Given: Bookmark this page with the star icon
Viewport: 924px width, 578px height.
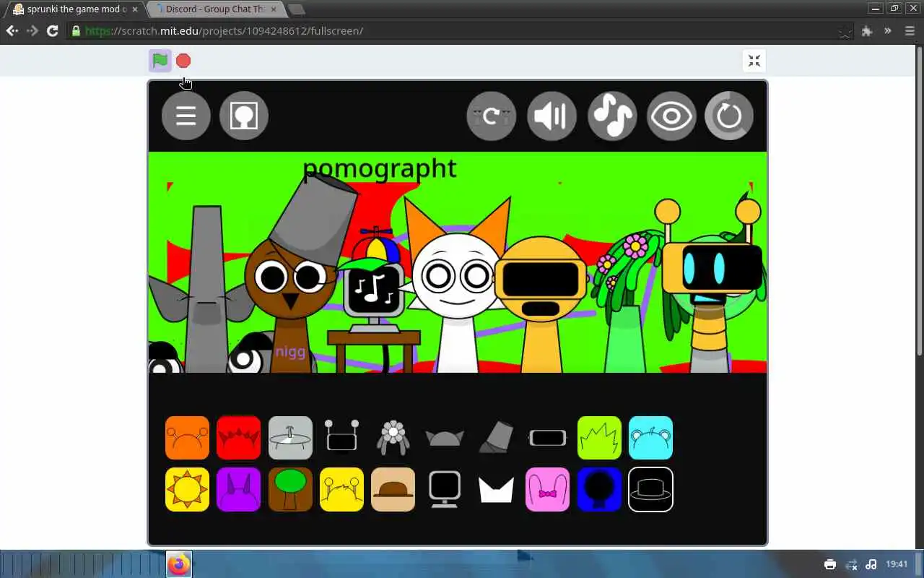Looking at the screenshot, I should tap(845, 31).
